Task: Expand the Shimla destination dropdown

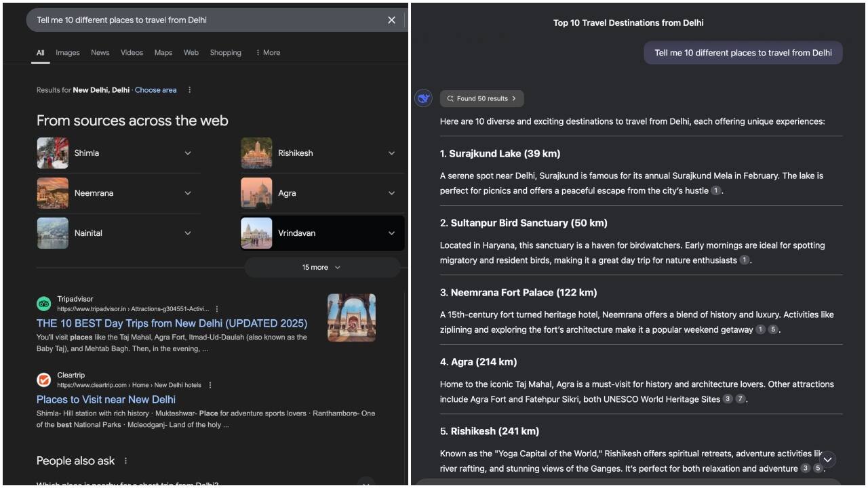Action: click(188, 152)
